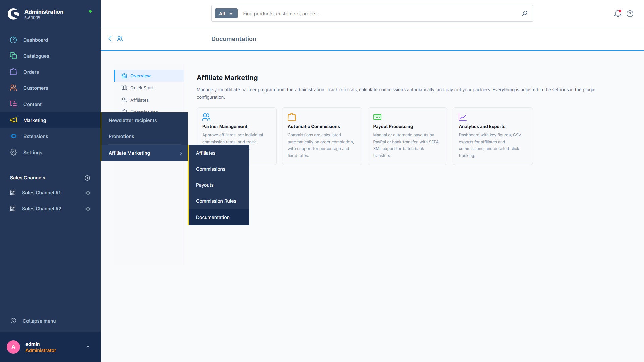Toggle Sales Channel #2 visibility eye

tap(88, 209)
